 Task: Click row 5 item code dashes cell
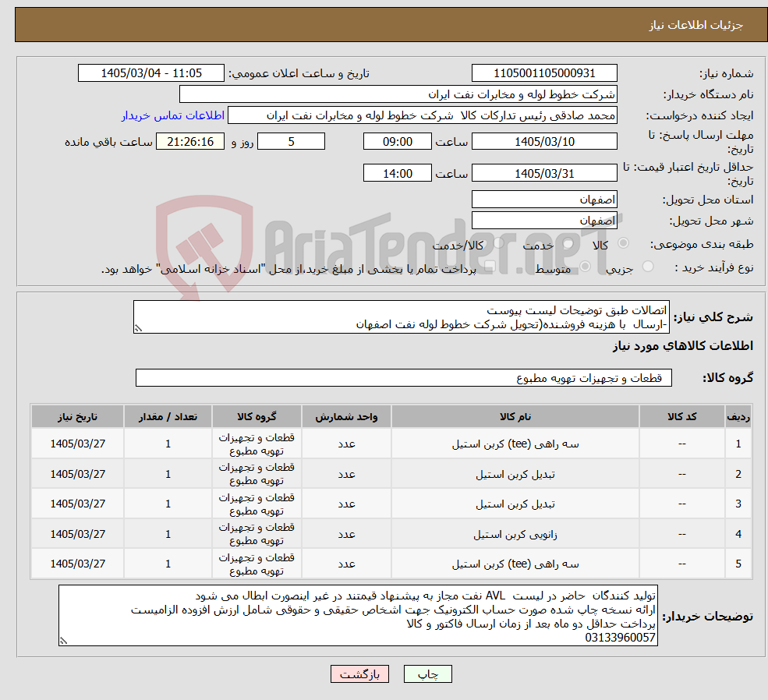(681, 564)
